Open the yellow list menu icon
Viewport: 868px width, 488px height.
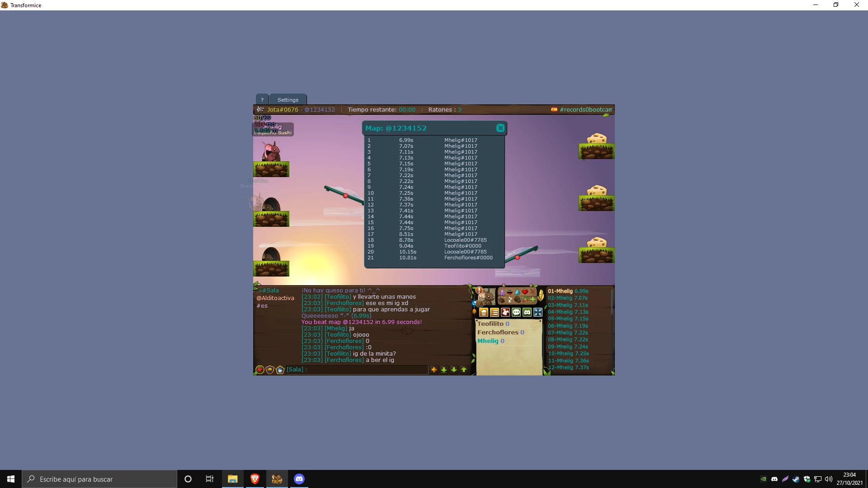495,312
